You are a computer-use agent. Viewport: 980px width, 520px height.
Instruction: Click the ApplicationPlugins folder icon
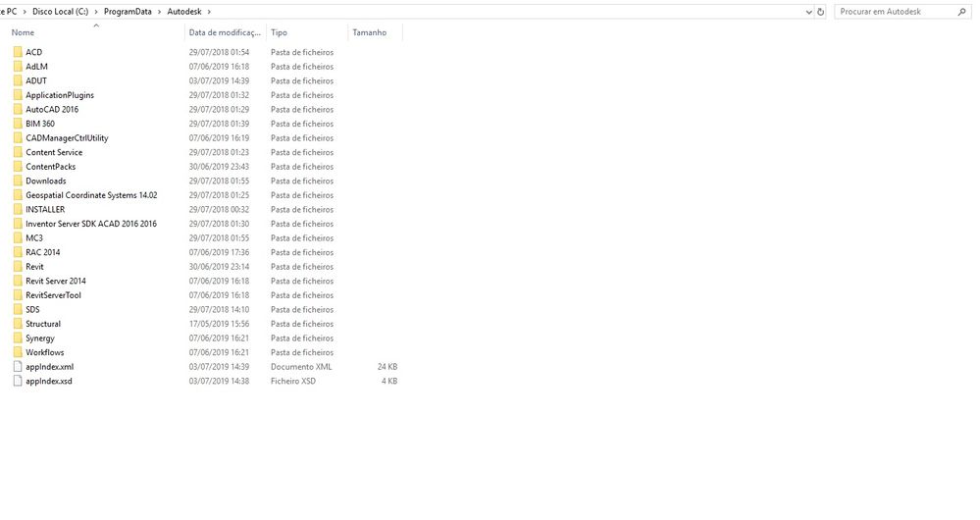(x=18, y=95)
